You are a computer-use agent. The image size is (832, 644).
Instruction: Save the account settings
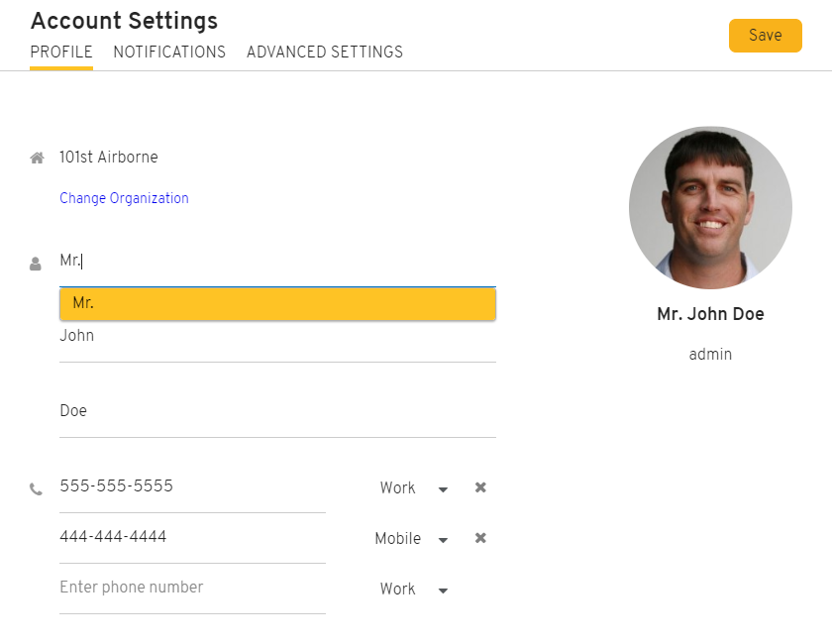765,36
